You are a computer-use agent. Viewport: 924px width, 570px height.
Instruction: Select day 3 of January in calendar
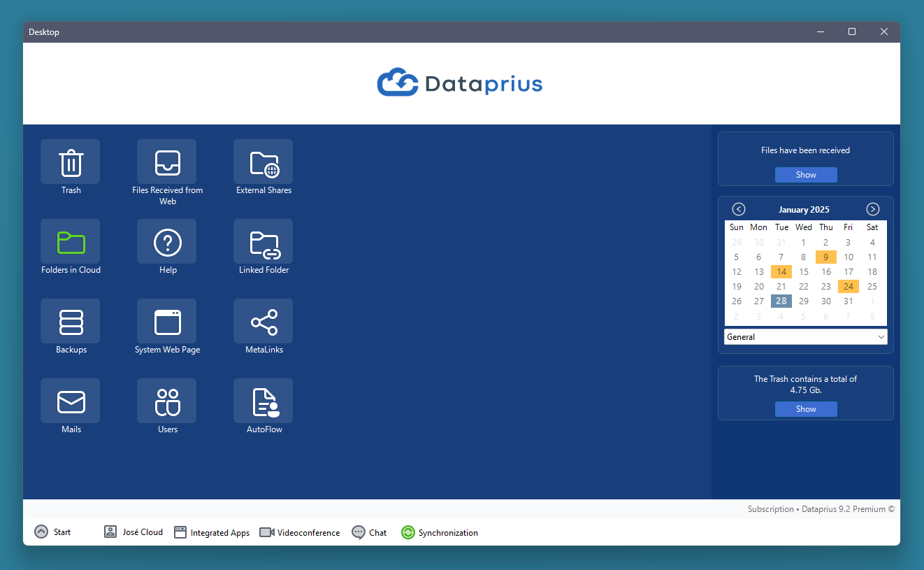(x=849, y=242)
